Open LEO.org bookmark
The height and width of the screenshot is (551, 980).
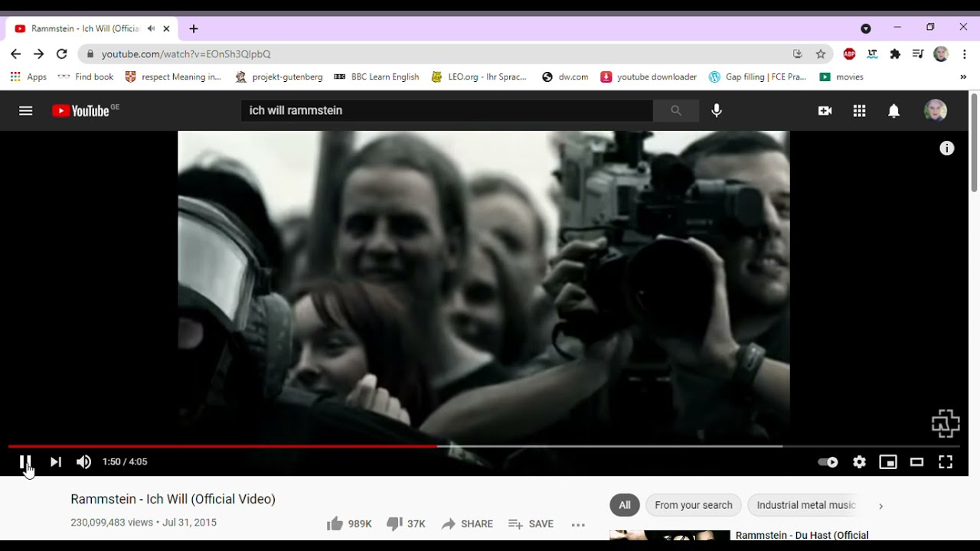479,77
